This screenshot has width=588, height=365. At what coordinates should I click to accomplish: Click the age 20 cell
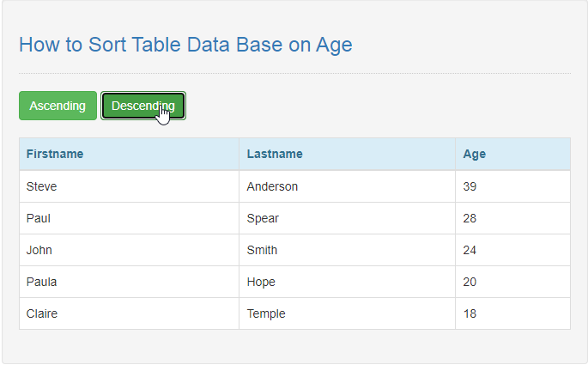(x=513, y=282)
